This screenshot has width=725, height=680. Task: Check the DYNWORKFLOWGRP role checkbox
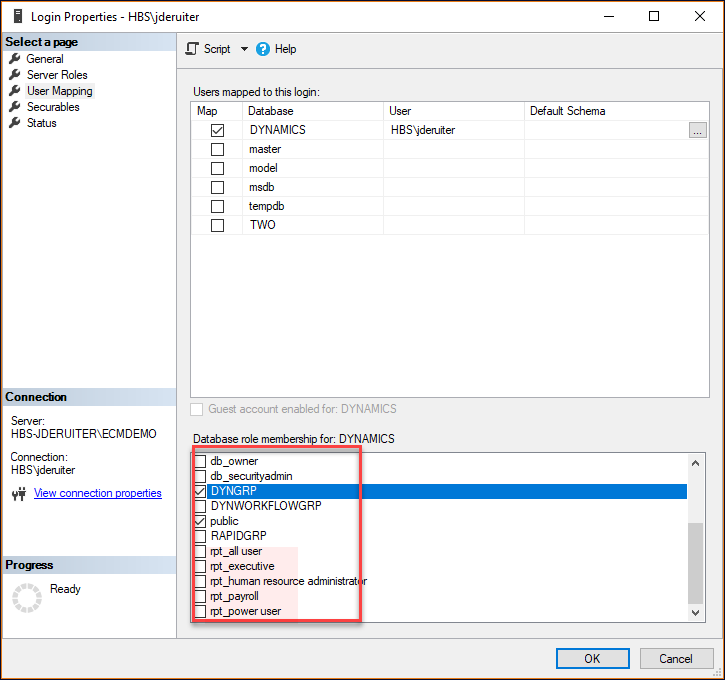click(200, 506)
